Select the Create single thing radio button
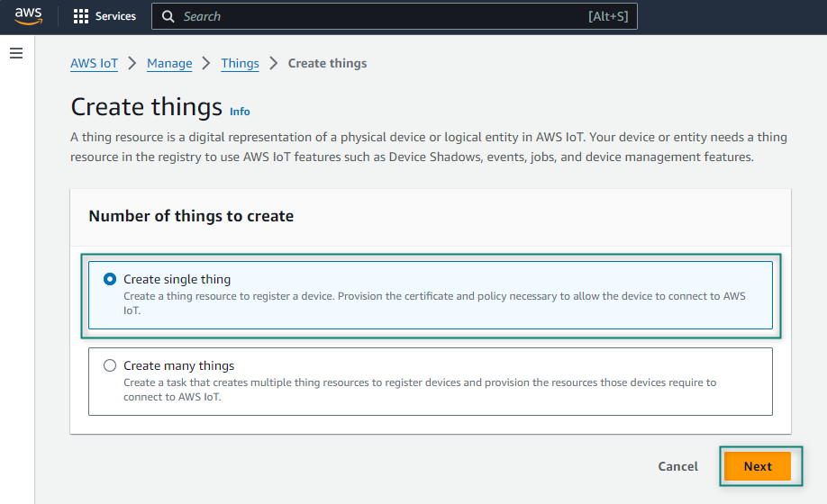 [110, 280]
